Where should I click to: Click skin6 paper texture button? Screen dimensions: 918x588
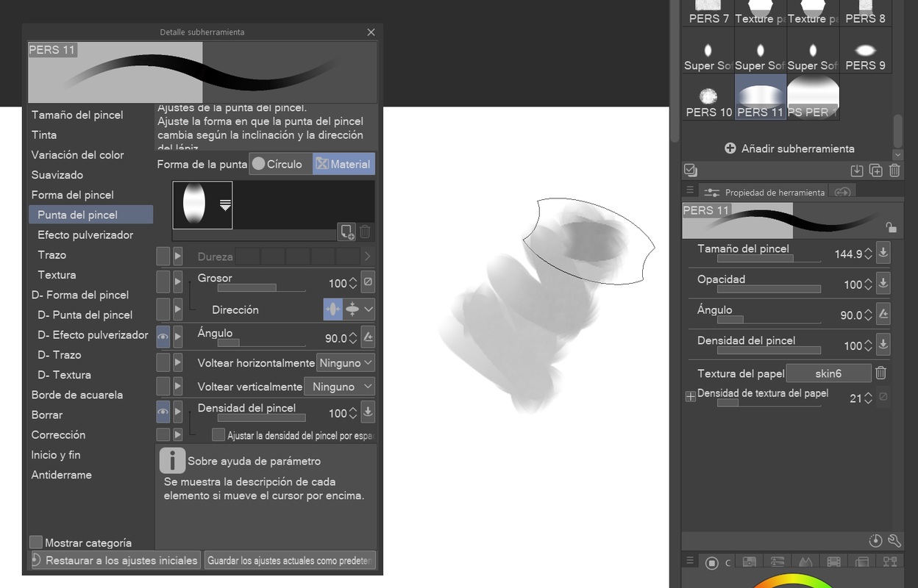point(828,373)
